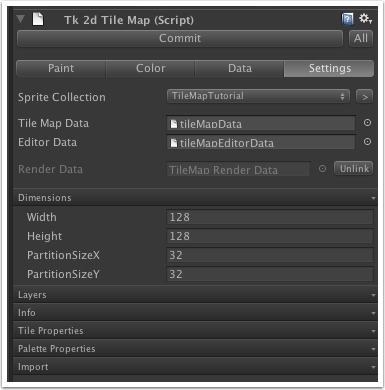Click the Tk 2d Tile Map (Script) title
This screenshot has height=390, width=385.
[x=129, y=20]
